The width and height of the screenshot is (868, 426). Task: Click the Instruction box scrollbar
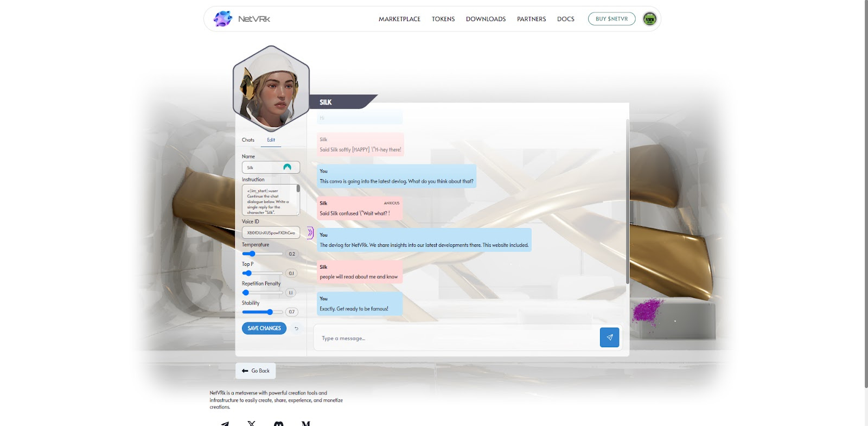[x=298, y=189]
